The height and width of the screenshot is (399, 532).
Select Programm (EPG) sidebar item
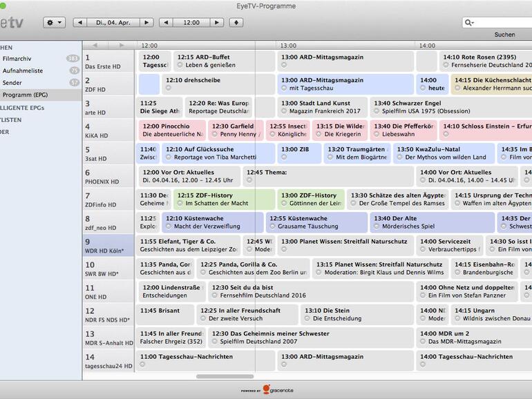click(40, 95)
